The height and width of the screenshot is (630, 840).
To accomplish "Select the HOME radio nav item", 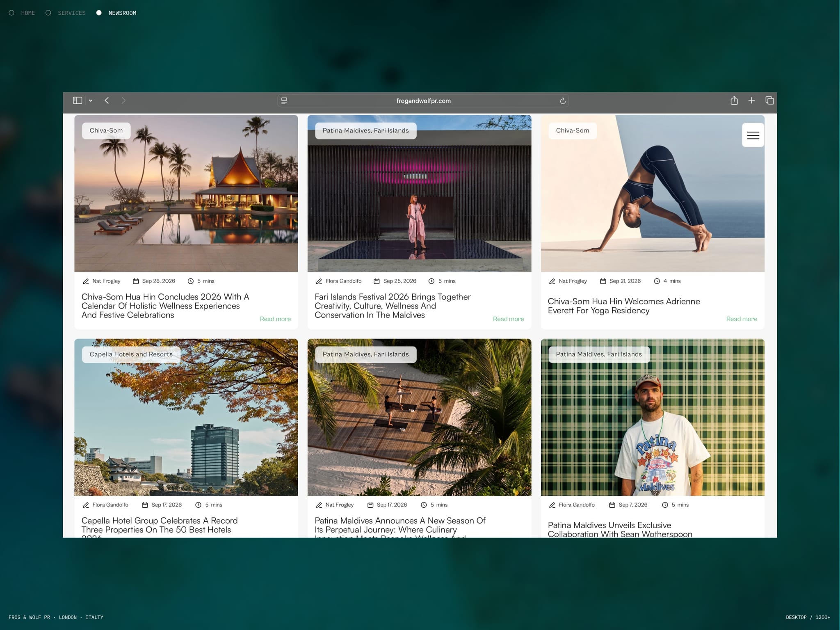I will pyautogui.click(x=22, y=13).
